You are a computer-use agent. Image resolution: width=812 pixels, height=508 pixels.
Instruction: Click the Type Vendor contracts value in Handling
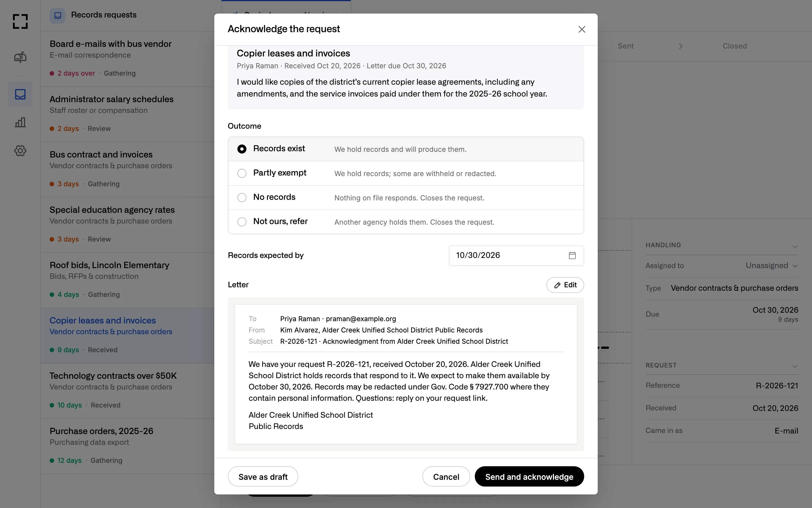click(x=734, y=288)
